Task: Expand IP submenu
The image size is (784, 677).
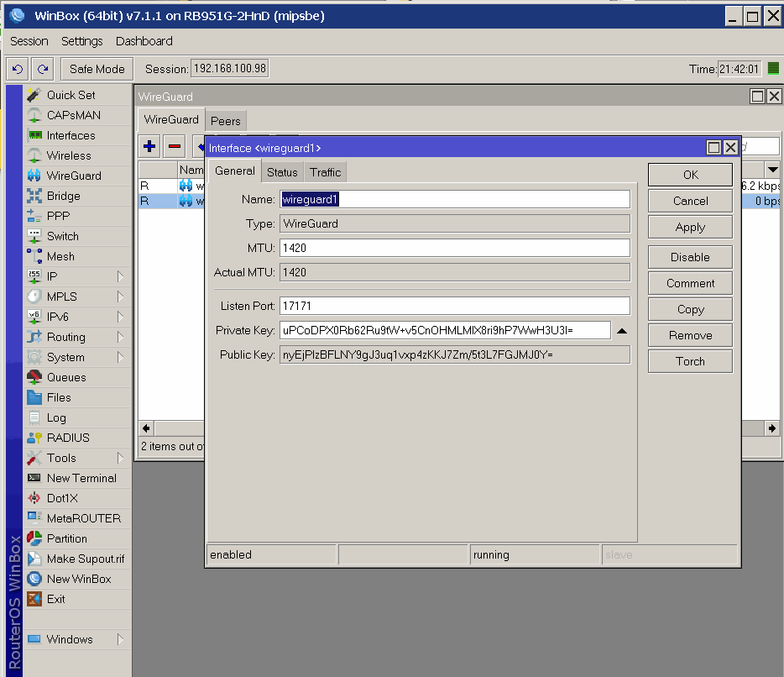Action: pos(120,276)
